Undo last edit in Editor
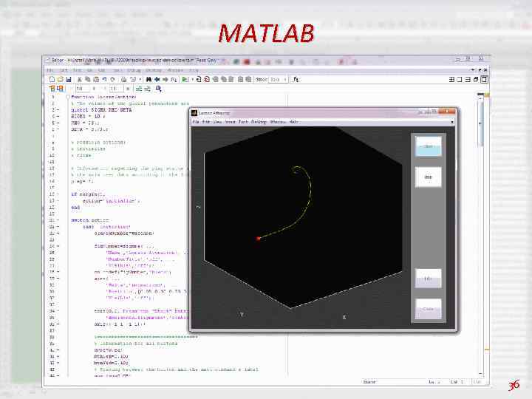 point(104,79)
